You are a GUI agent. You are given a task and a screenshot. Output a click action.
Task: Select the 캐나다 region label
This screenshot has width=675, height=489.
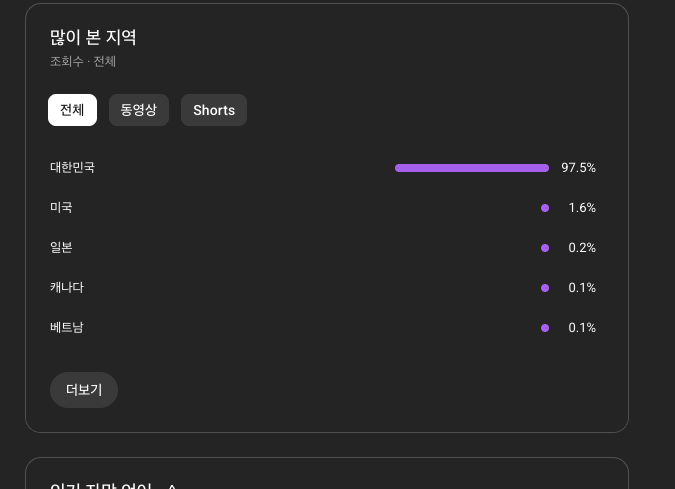[x=67, y=288]
